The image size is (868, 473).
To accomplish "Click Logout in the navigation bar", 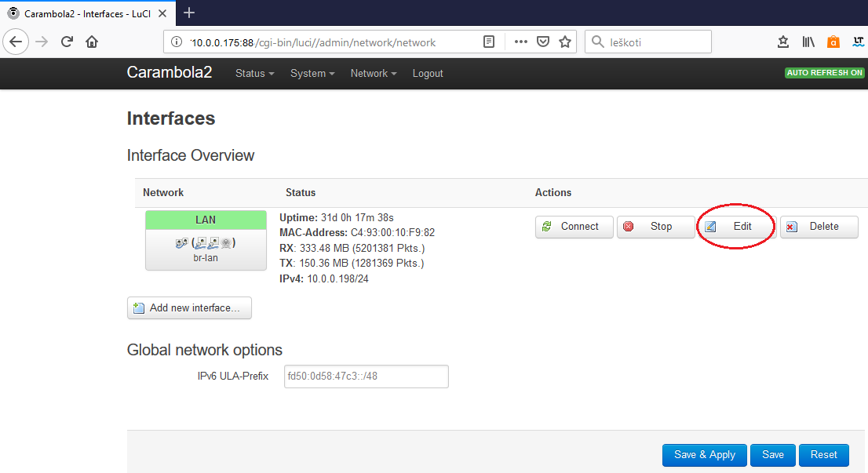I will click(428, 73).
